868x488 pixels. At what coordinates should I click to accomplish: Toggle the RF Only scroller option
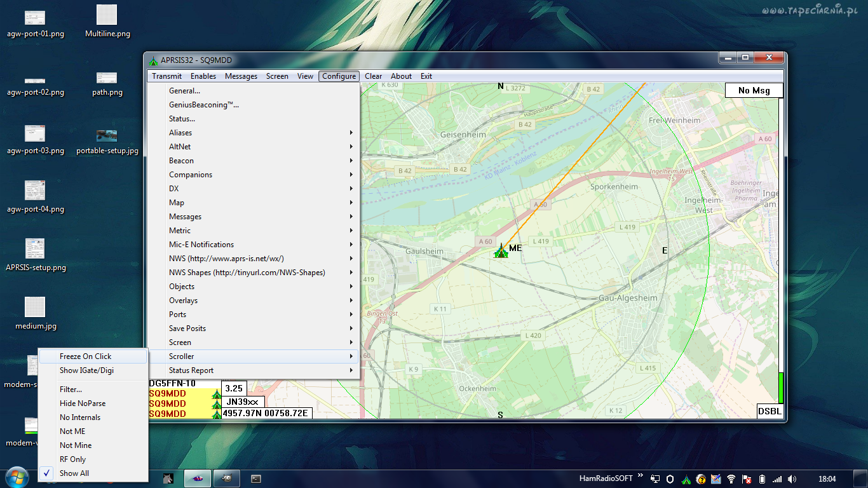[x=72, y=459]
